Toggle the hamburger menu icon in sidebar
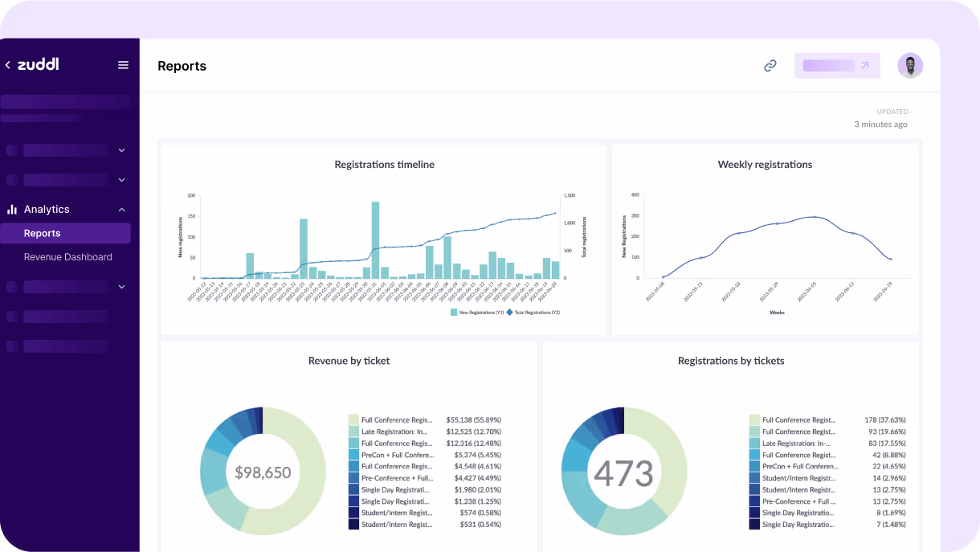980x552 pixels. [x=123, y=65]
